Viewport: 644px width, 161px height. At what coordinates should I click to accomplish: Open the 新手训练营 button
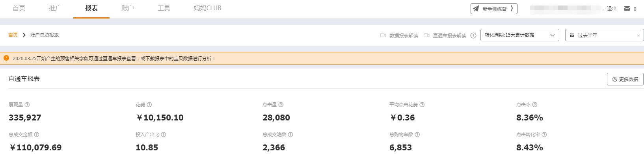[x=494, y=9]
